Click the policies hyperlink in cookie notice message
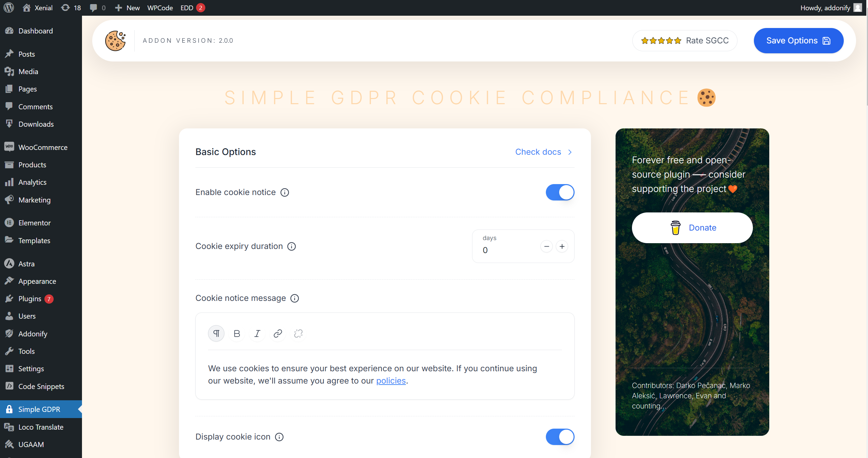Image resolution: width=868 pixels, height=458 pixels. (391, 380)
